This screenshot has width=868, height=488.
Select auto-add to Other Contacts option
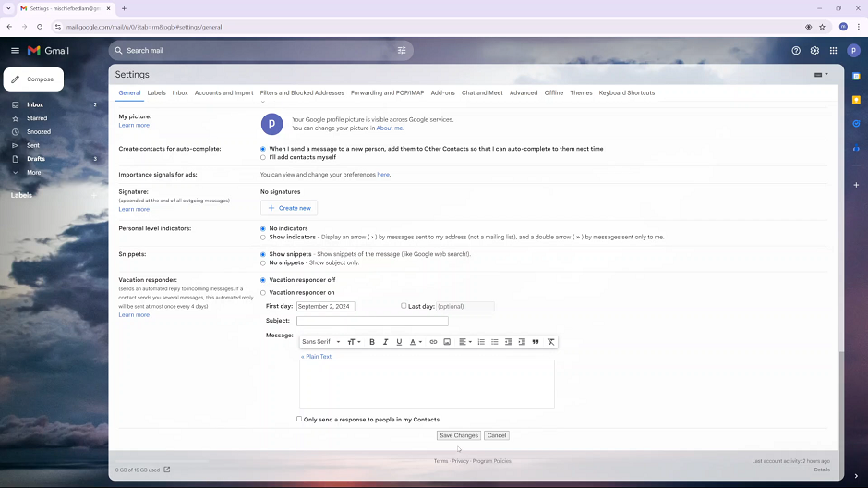point(263,149)
